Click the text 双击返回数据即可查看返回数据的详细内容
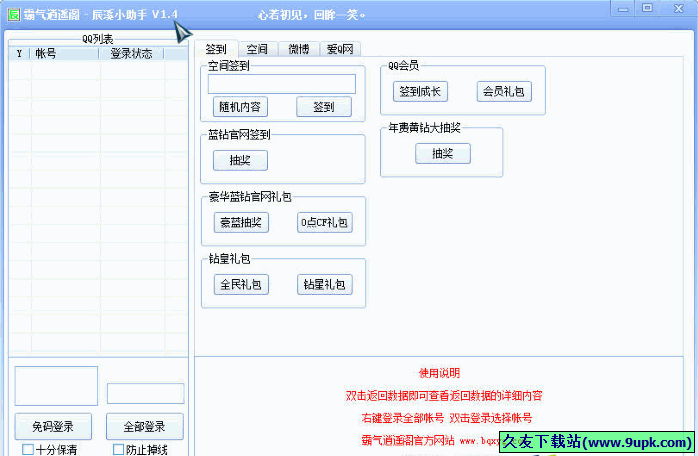 pyautogui.click(x=444, y=395)
